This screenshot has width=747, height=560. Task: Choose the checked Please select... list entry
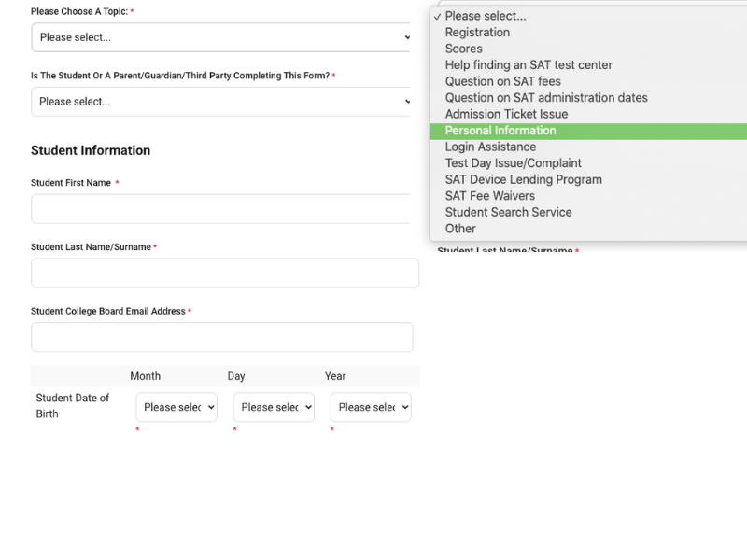click(588, 16)
